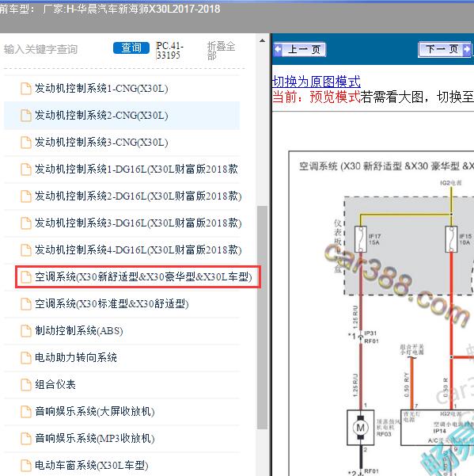
Task: Open 组合仪表 entry
Action: [55, 385]
